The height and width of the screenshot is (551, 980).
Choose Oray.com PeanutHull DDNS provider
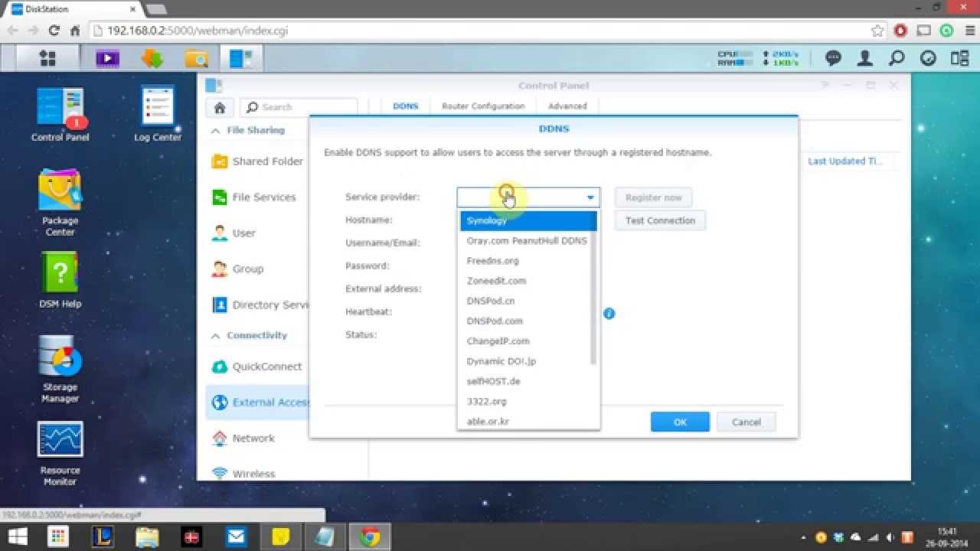click(x=527, y=240)
